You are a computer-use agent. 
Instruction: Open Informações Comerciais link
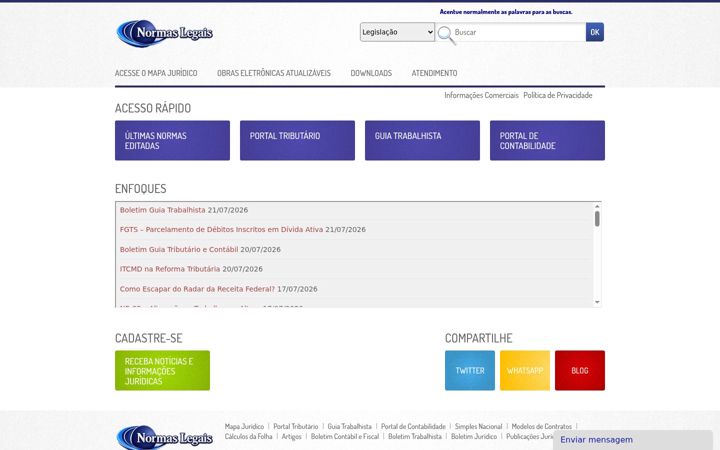coord(481,95)
